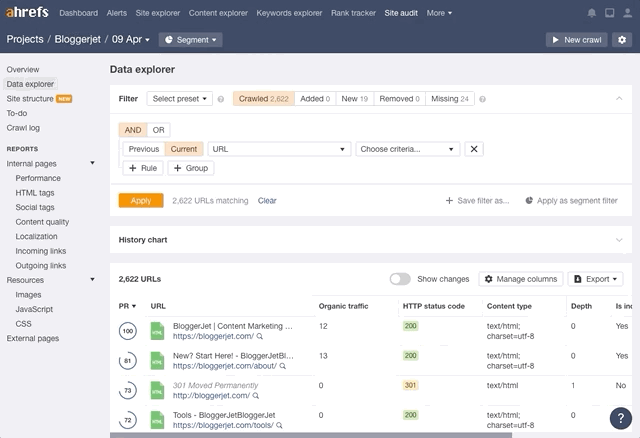The width and height of the screenshot is (640, 438).
Task: Remove the URL filter rule with X
Action: [474, 149]
